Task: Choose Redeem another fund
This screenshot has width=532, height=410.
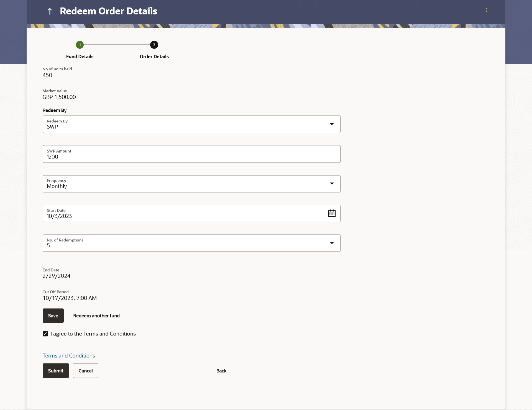Action: click(x=96, y=316)
